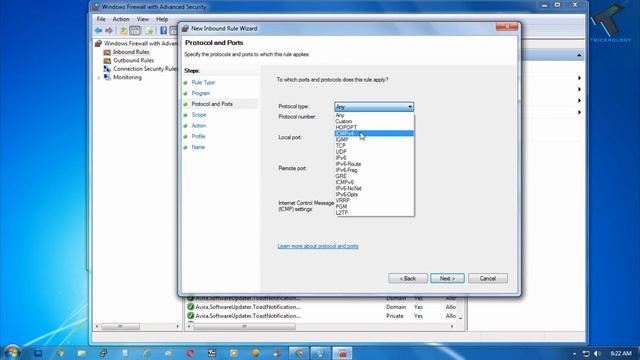Select IPv6 from the protocol list
The width and height of the screenshot is (640, 360).
(374, 158)
